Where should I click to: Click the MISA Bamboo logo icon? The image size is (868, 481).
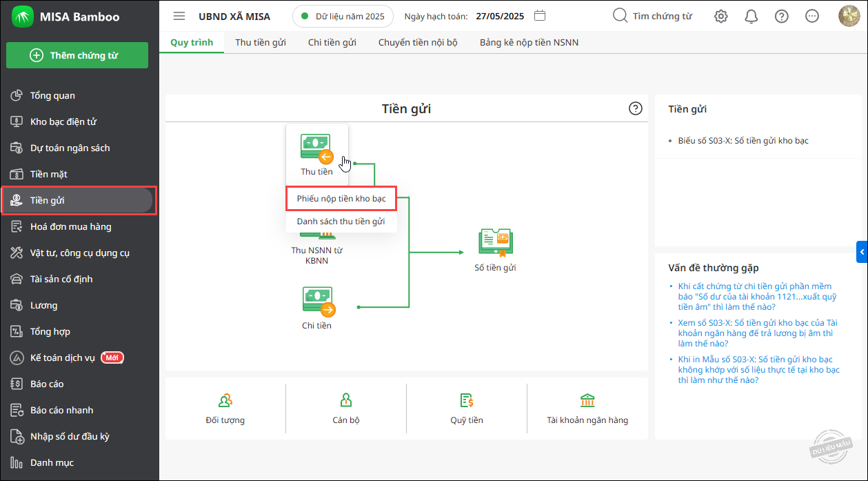[x=22, y=17]
